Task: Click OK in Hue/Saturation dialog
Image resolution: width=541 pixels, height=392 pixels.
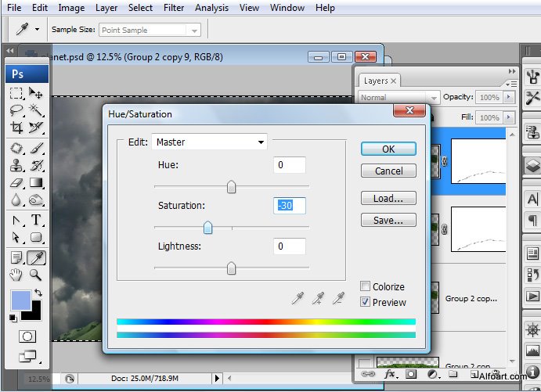Action: pyautogui.click(x=388, y=149)
